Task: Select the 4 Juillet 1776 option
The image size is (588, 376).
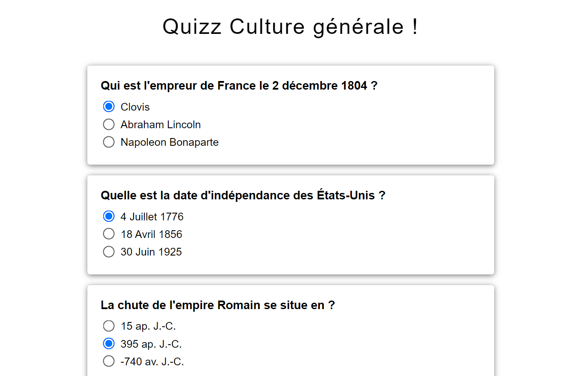Action: (x=109, y=216)
